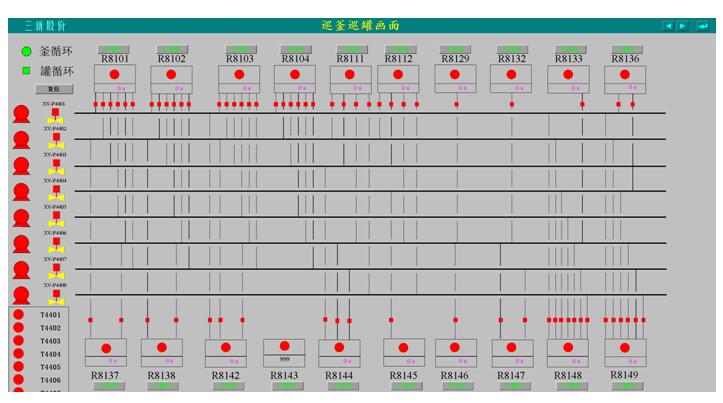Screen dimensions: 723x403
Task: Click the red indicator inside reactor R8149
Action: (x=625, y=348)
